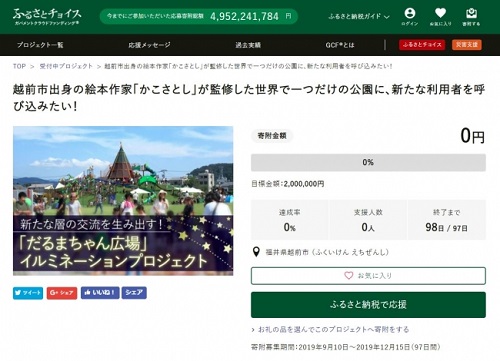This screenshot has height=361, width=500.
Task: Click the Facebook シェア button
Action: click(x=134, y=293)
